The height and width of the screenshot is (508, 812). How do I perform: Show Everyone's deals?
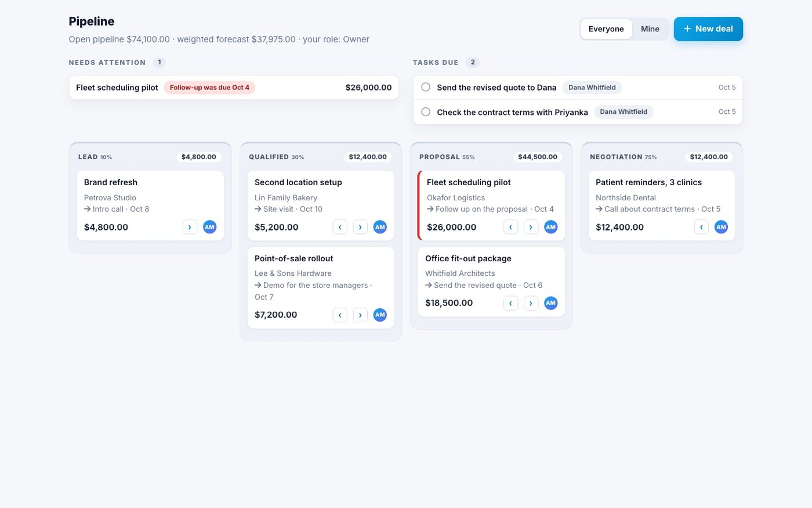pyautogui.click(x=606, y=29)
